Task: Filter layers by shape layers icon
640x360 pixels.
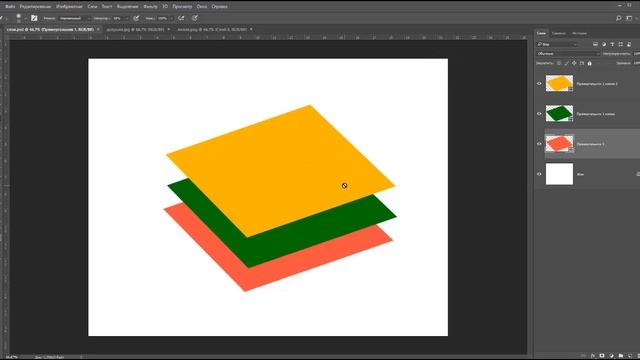Action: [620, 44]
